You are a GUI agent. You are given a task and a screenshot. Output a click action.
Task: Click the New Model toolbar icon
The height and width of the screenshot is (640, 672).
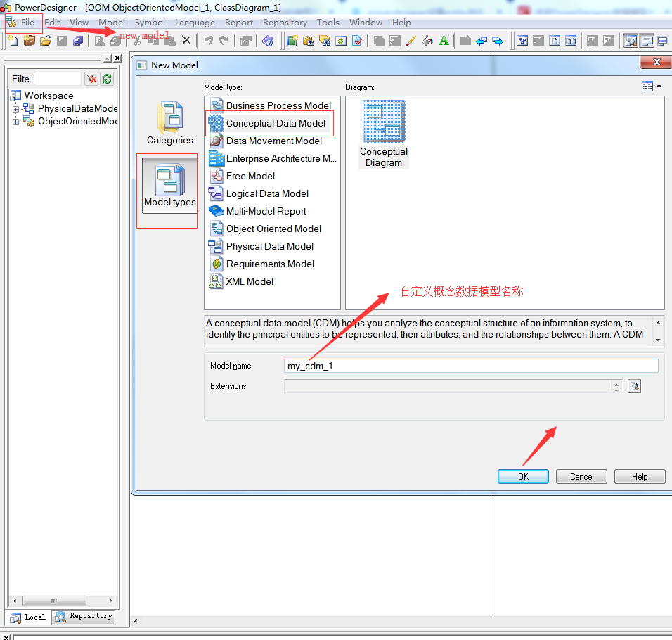coord(13,41)
